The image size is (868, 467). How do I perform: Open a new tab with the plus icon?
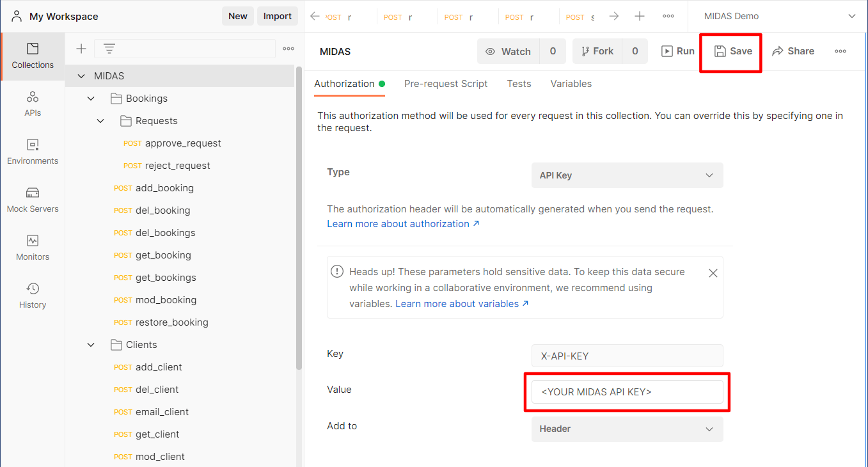(640, 17)
